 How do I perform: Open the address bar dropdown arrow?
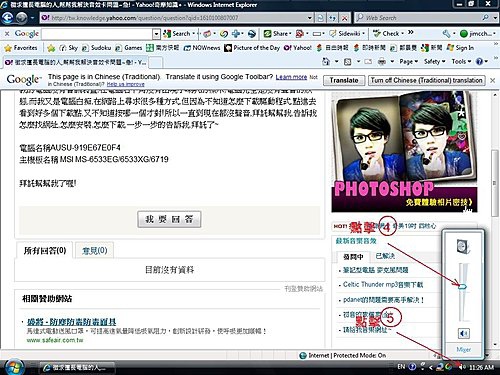click(310, 18)
